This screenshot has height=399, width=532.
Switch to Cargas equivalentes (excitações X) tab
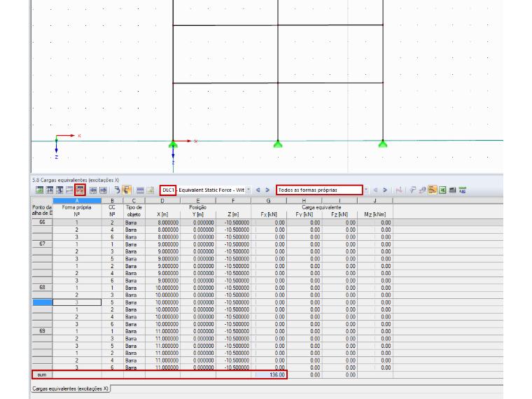coord(70,388)
